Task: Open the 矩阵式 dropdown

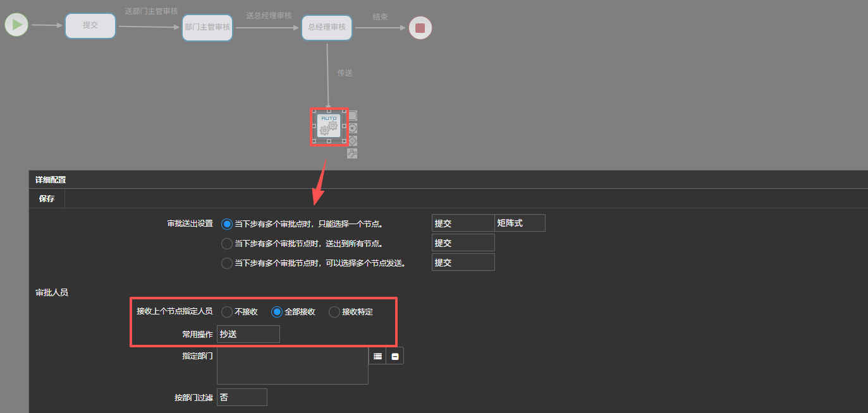Action: coord(520,223)
